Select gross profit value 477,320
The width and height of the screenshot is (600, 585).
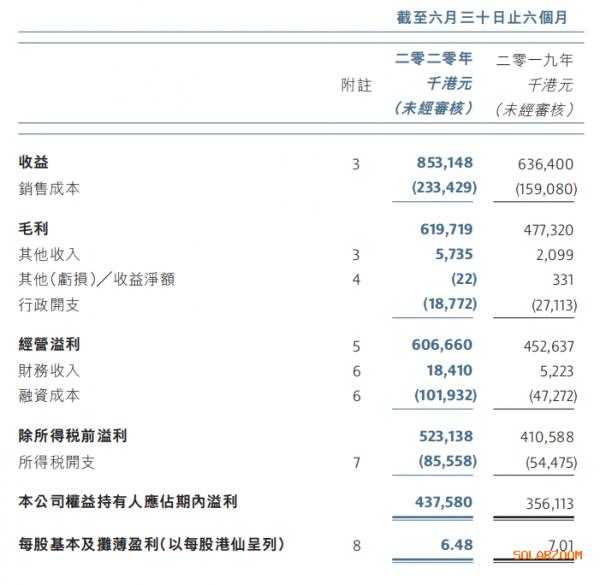tap(548, 230)
